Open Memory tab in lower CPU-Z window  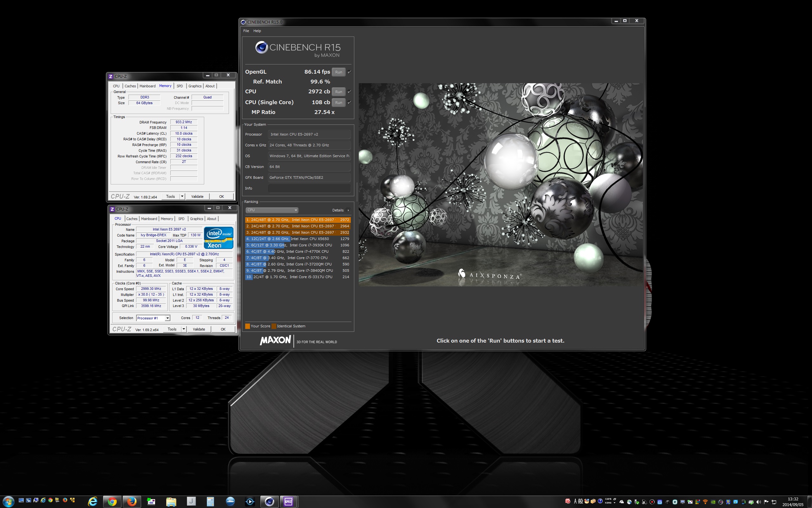(x=167, y=219)
